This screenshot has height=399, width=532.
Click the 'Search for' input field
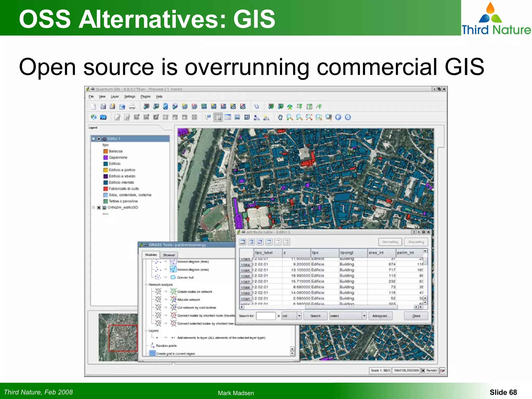(266, 316)
